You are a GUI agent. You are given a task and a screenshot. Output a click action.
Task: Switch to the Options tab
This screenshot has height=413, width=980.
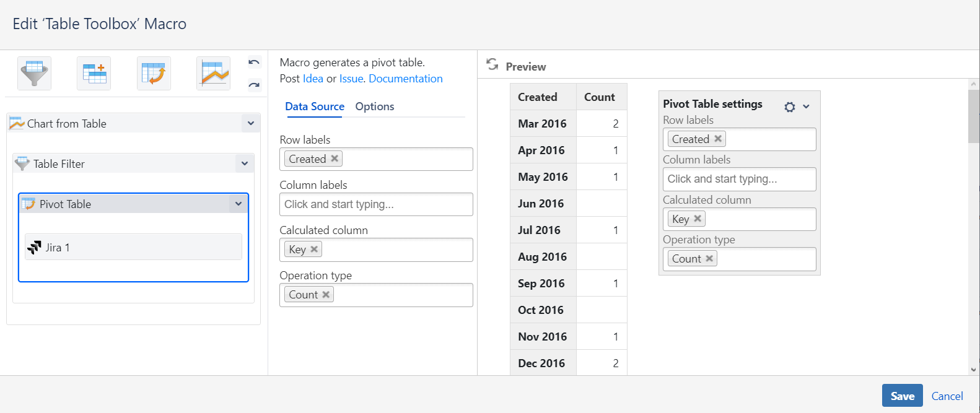pyautogui.click(x=375, y=107)
